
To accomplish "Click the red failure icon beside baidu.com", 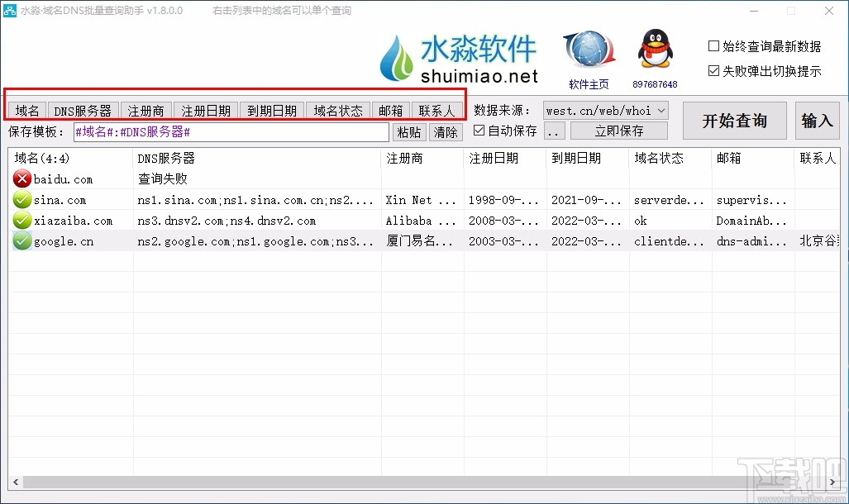I will pos(21,178).
